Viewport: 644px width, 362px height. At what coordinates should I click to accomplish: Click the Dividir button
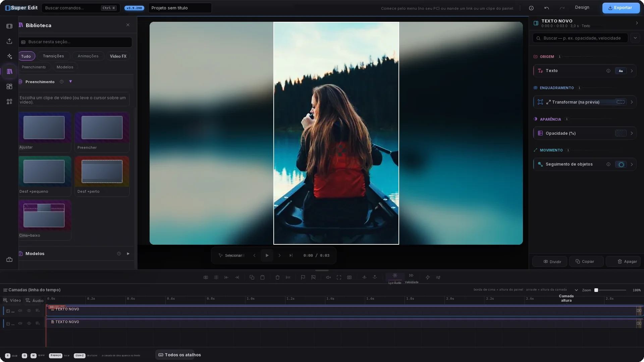coord(550,262)
